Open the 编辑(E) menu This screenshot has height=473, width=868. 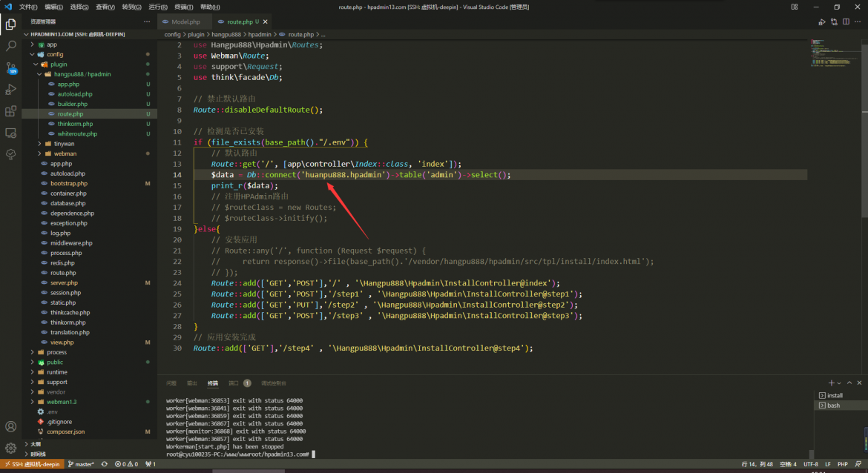[x=53, y=7]
